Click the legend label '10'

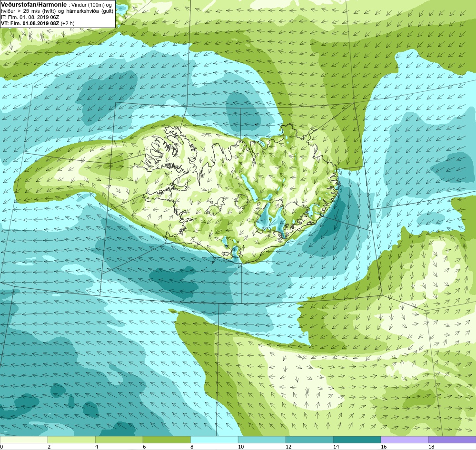tap(241, 447)
